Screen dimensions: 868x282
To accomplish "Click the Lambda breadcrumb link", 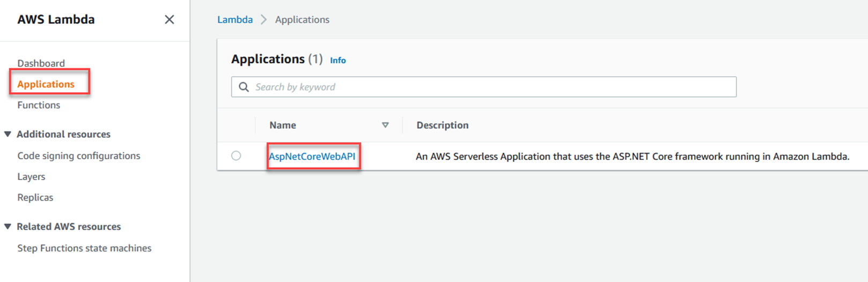I will coord(235,20).
